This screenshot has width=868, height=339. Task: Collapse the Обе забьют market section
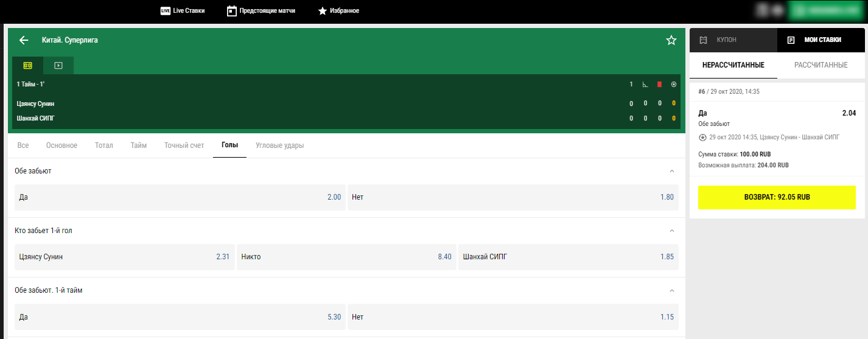pos(672,171)
